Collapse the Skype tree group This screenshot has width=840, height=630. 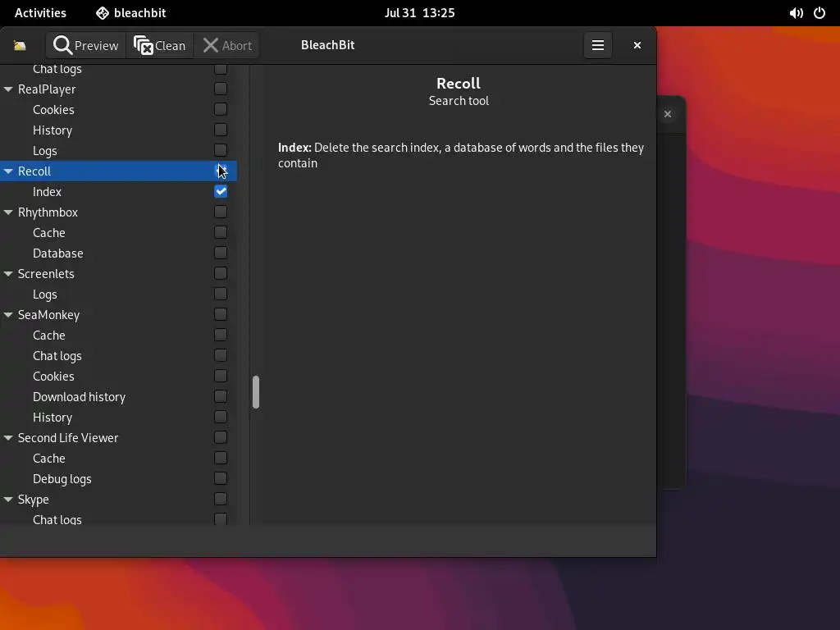click(x=8, y=500)
